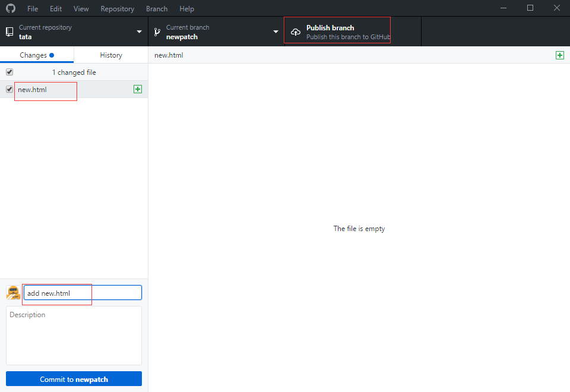Click the commit summary field 'add new.html'
This screenshot has width=570, height=392.
click(x=83, y=293)
